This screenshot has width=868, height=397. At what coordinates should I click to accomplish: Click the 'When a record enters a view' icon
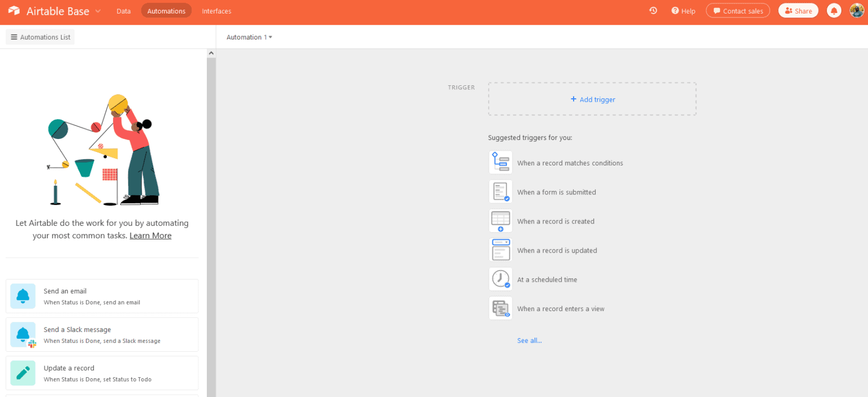(x=501, y=308)
